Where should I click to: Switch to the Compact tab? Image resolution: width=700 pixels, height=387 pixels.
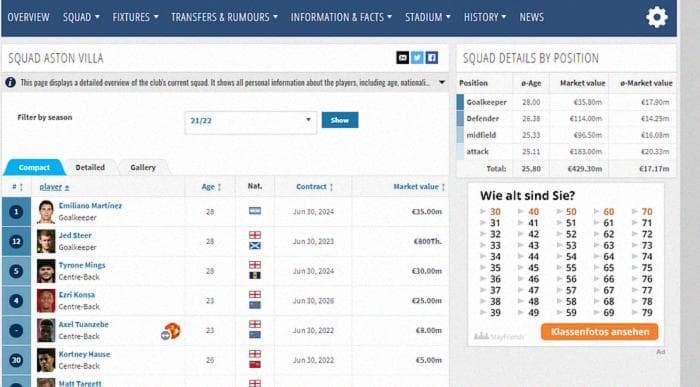pyautogui.click(x=34, y=167)
